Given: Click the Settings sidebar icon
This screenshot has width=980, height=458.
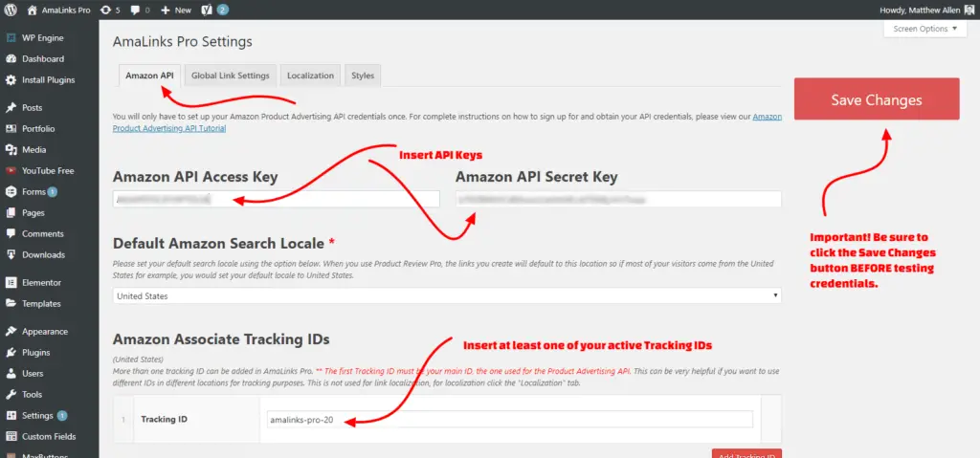Looking at the screenshot, I should 11,416.
